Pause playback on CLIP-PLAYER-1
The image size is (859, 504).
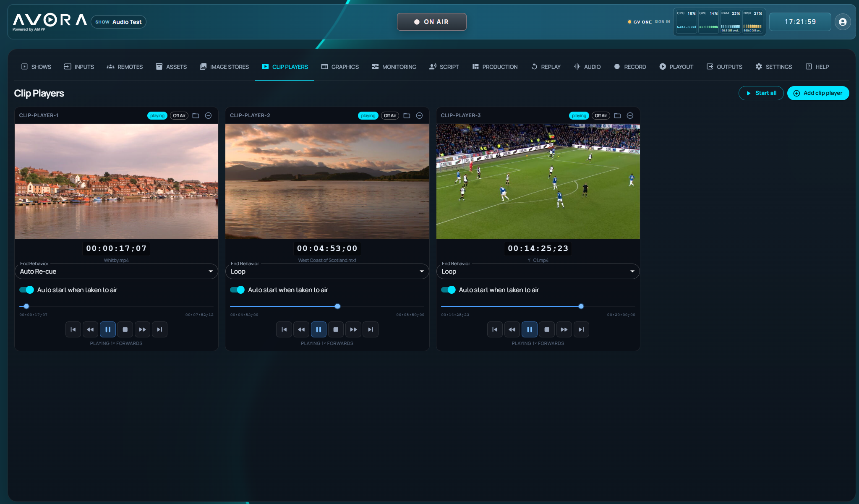click(x=108, y=329)
